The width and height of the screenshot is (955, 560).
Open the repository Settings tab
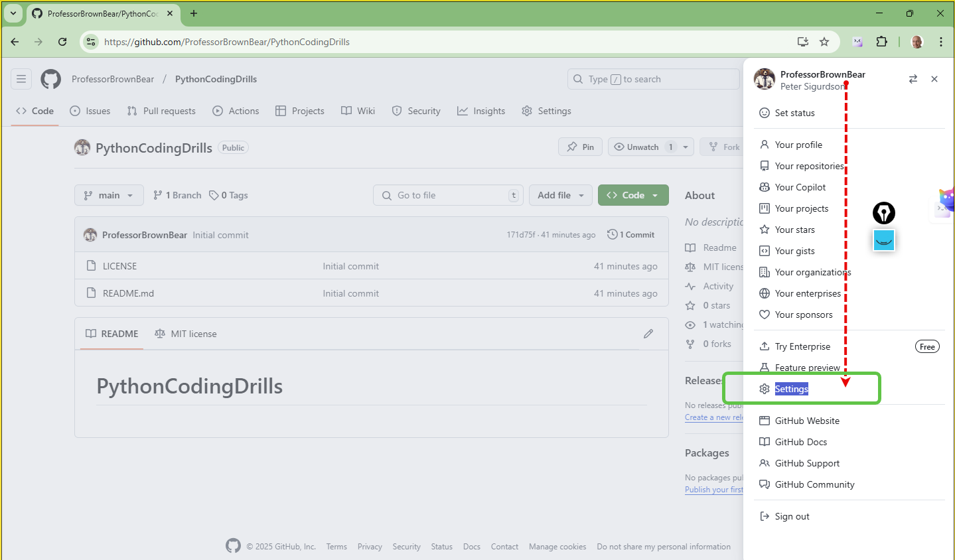[546, 111]
